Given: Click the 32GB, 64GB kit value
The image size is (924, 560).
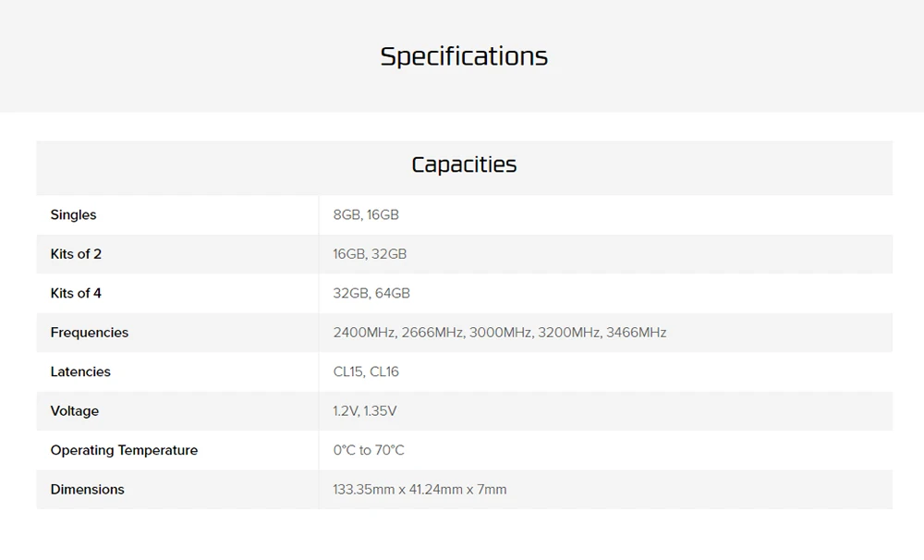Looking at the screenshot, I should [371, 294].
